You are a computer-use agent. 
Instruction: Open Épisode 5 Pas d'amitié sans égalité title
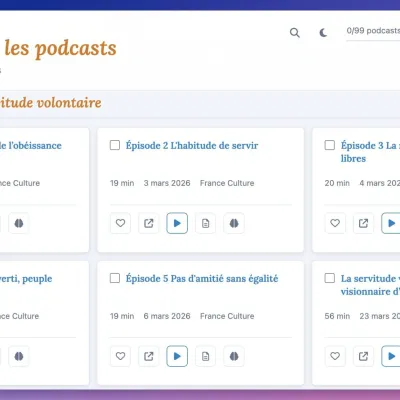202,278
